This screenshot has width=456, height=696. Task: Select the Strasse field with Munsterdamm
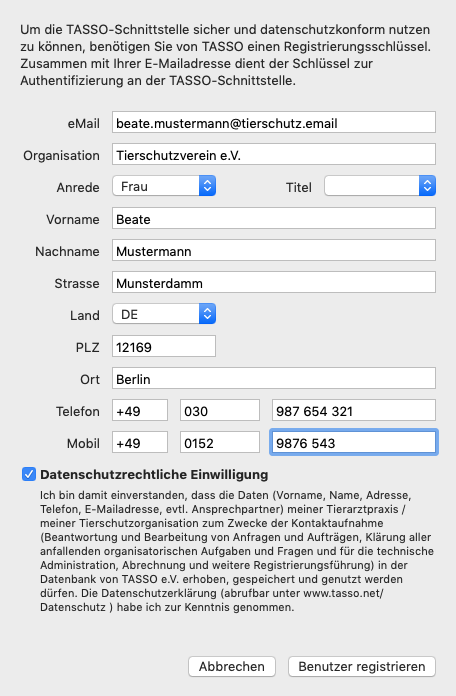point(274,282)
